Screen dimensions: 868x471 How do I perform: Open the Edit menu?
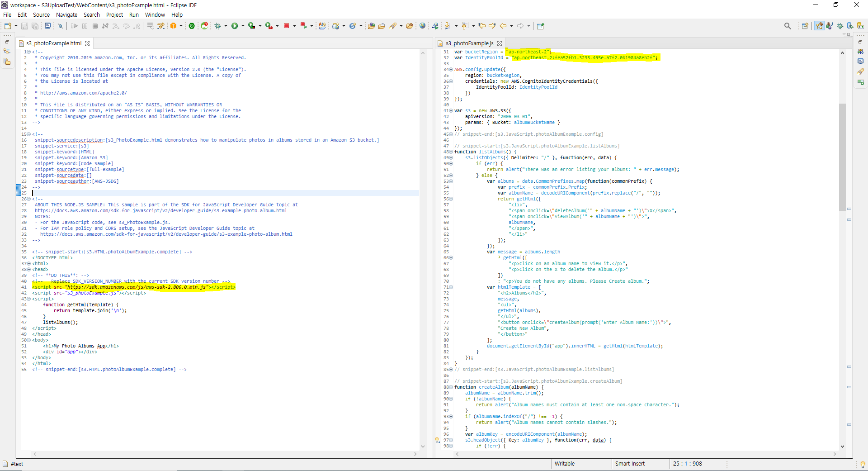tap(22, 15)
